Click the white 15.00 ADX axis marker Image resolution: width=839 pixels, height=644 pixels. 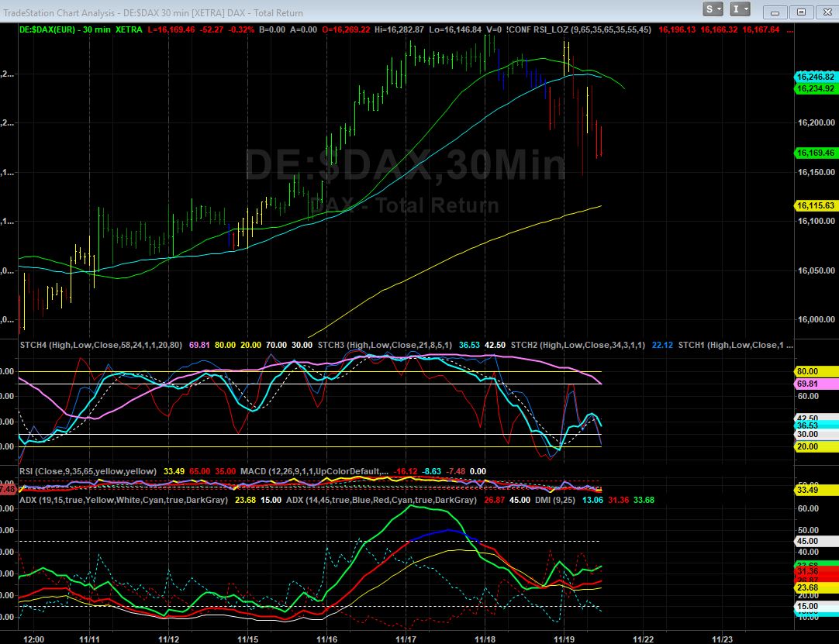pyautogui.click(x=816, y=607)
